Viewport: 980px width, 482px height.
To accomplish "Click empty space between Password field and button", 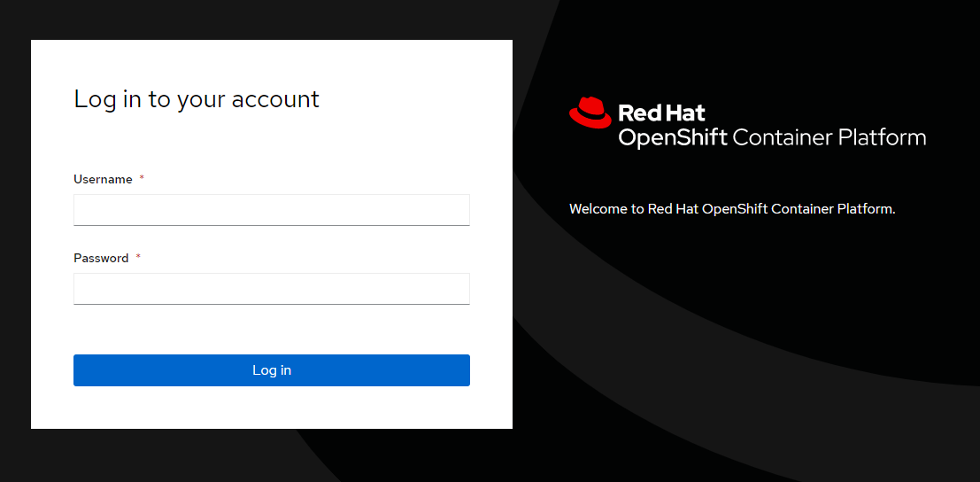I will pos(271,330).
